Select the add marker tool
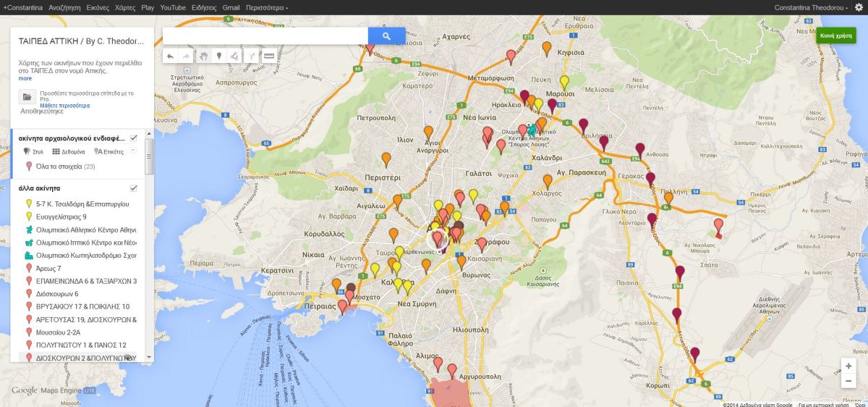 (x=218, y=56)
